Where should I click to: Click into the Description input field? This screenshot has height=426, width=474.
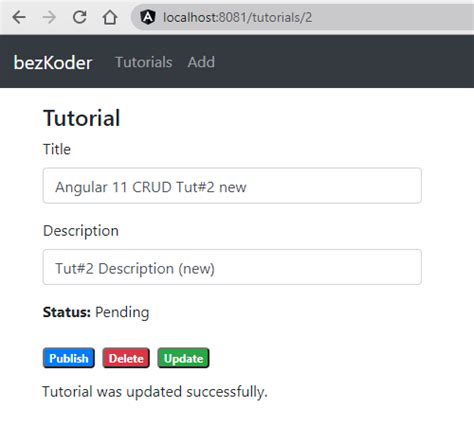point(232,267)
